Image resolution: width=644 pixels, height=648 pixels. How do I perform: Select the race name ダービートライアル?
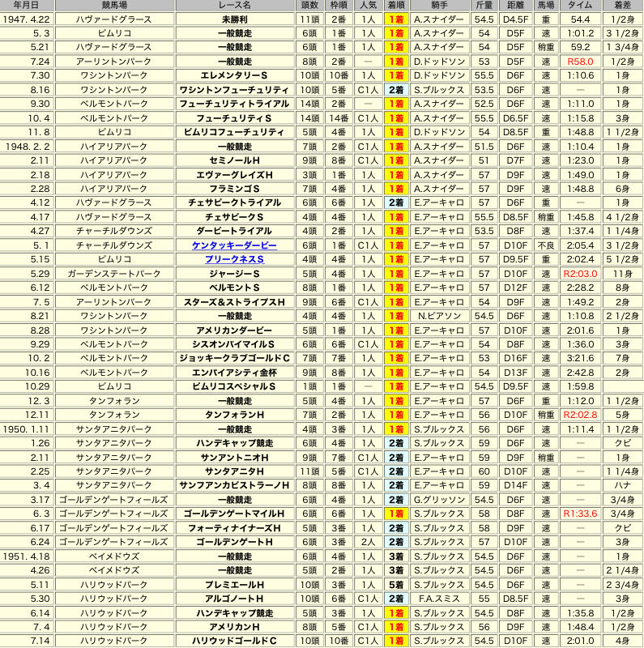tap(234, 231)
